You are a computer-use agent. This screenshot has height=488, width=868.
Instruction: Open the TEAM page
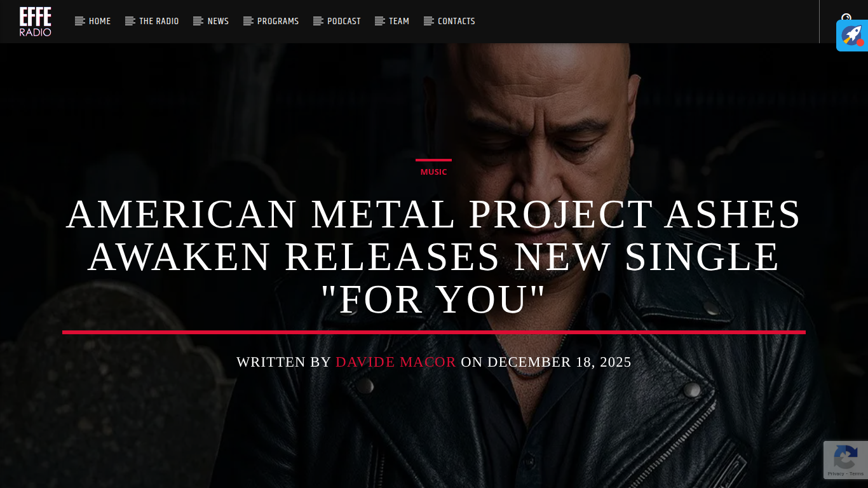[x=399, y=21]
